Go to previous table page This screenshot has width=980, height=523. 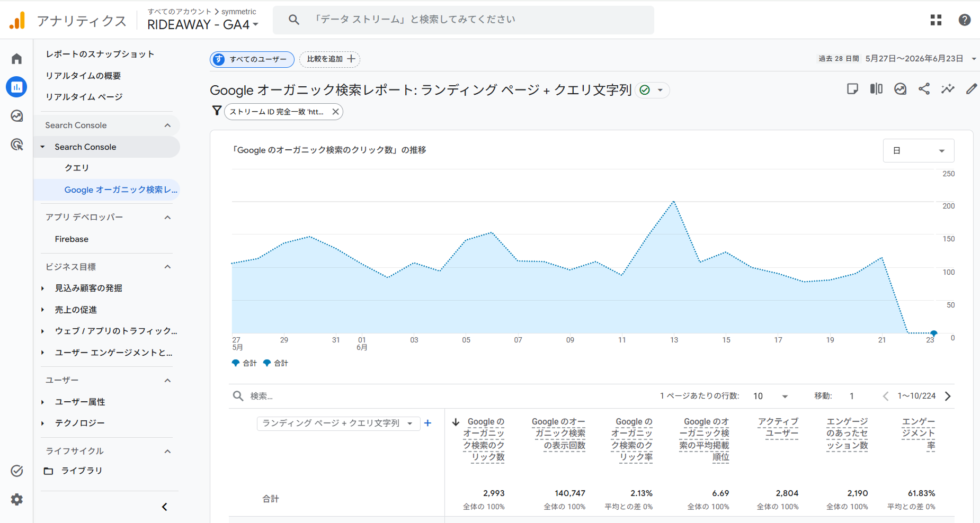point(885,396)
